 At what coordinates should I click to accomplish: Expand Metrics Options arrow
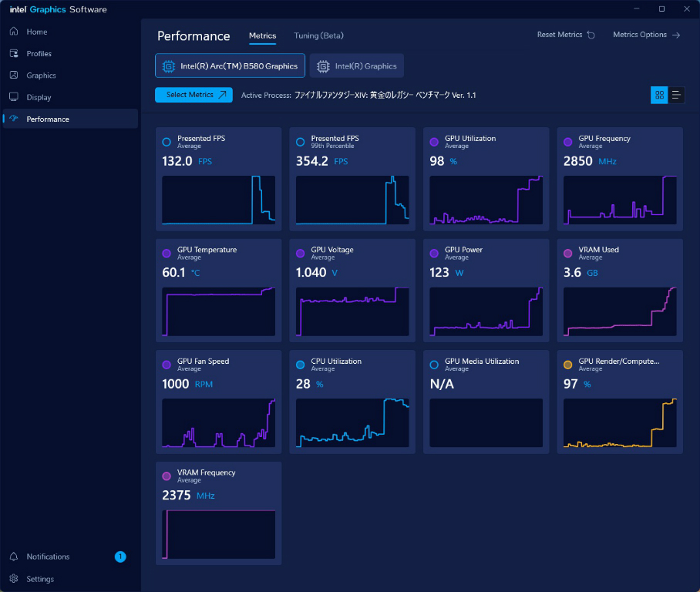676,35
